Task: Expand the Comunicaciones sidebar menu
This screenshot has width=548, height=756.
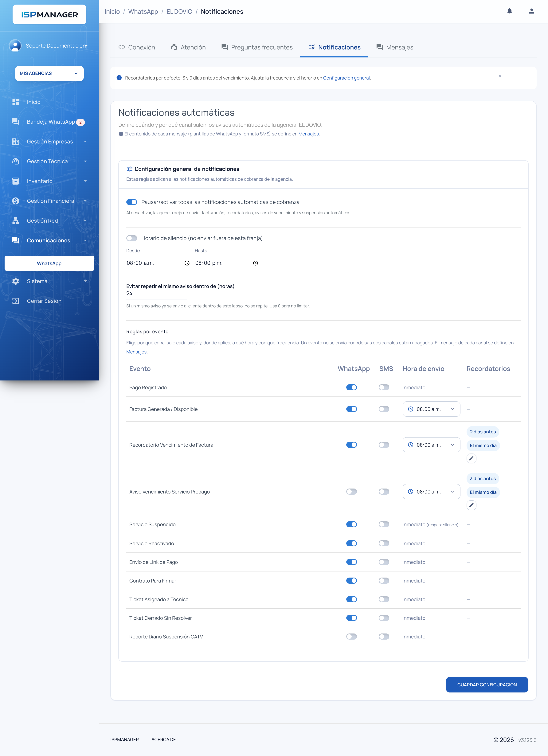Action: click(x=49, y=240)
